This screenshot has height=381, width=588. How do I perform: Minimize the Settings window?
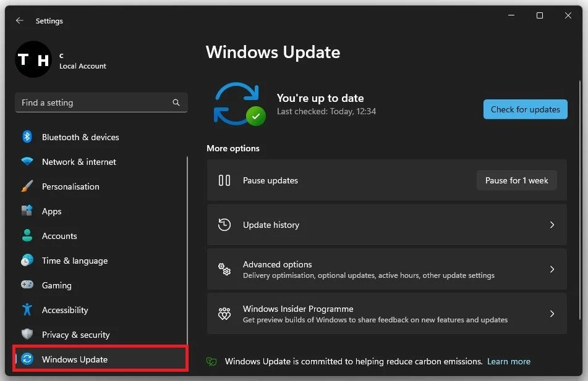[511, 15]
